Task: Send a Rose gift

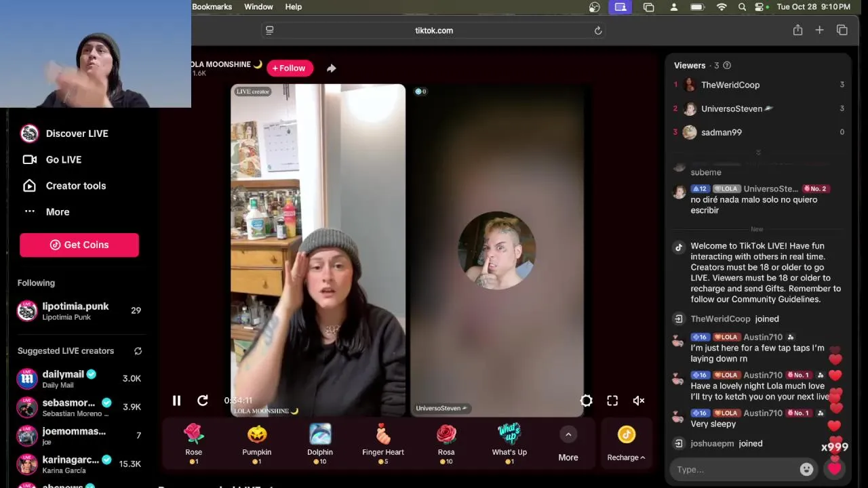Action: (x=194, y=444)
